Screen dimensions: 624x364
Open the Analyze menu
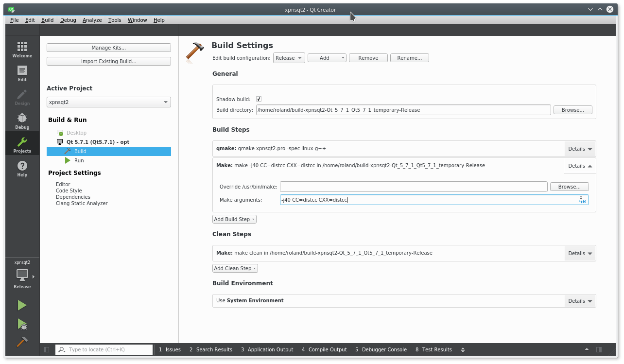[x=92, y=20]
